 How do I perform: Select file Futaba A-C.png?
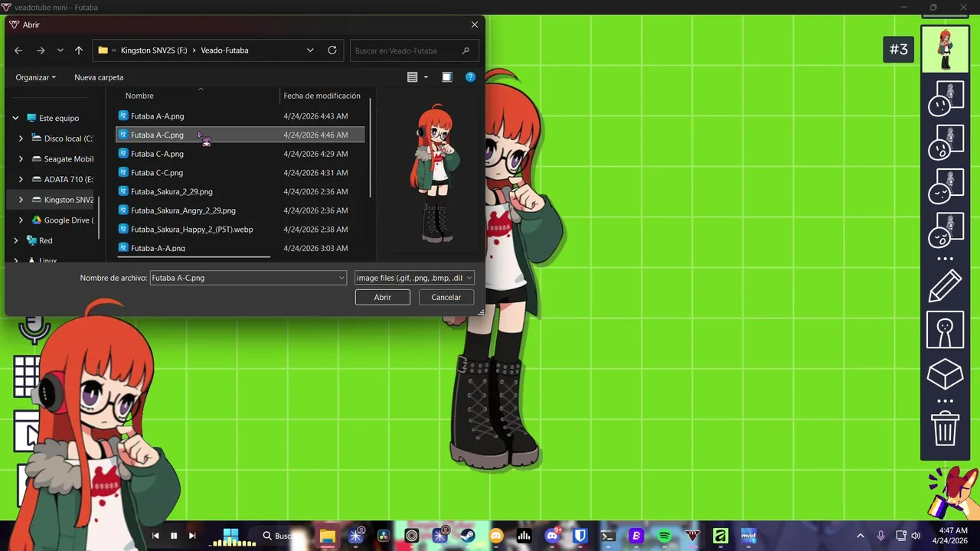click(240, 135)
